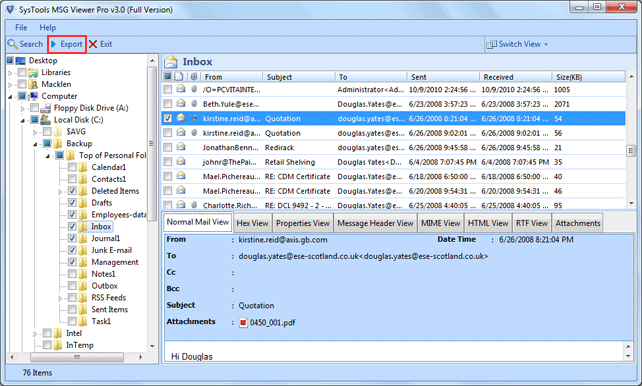Open the Switch View dropdown
Image resolution: width=642 pixels, height=386 pixels.
pyautogui.click(x=517, y=44)
